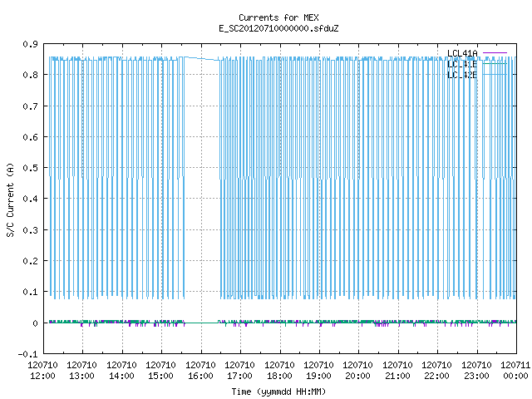Click the 'Time (yymmdd HH:MM)' x-axis label
Screen dimensions: 532x399
point(278,392)
